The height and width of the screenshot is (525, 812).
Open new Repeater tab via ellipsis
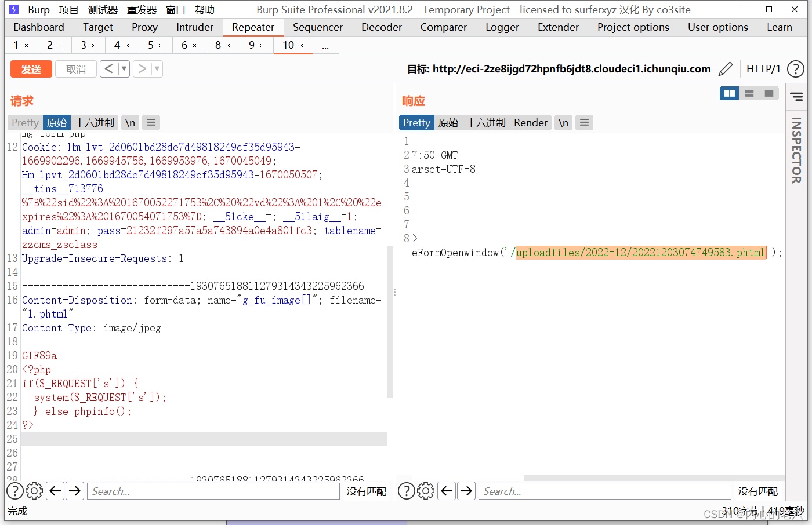click(325, 46)
